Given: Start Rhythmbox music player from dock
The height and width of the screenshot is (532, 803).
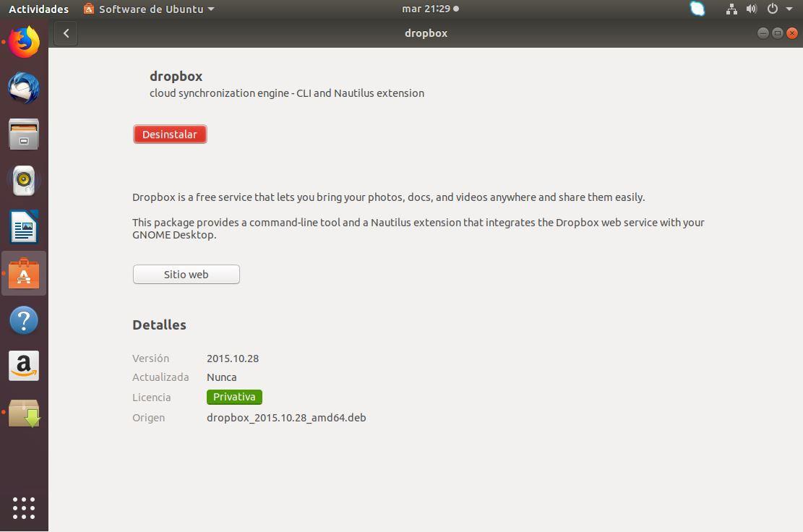Looking at the screenshot, I should click(24, 180).
